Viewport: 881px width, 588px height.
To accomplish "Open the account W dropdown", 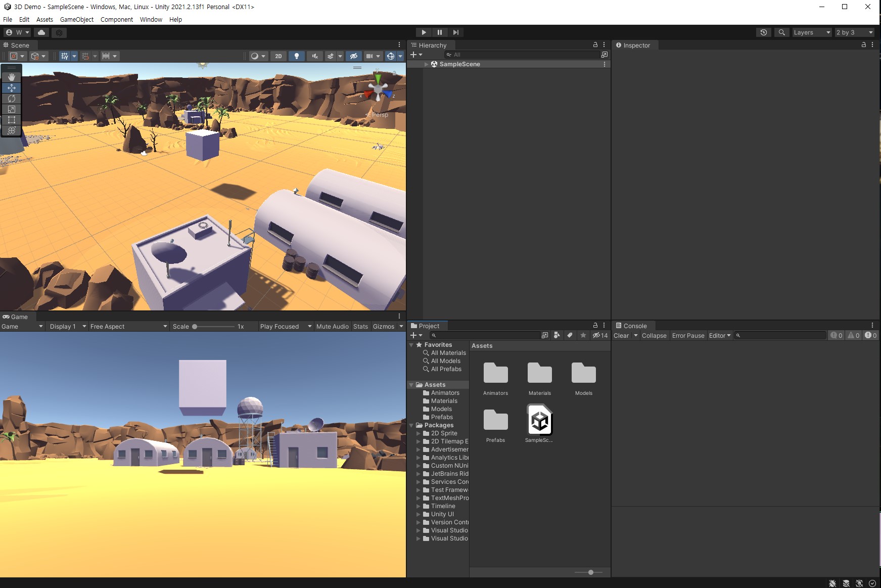I will coord(18,32).
